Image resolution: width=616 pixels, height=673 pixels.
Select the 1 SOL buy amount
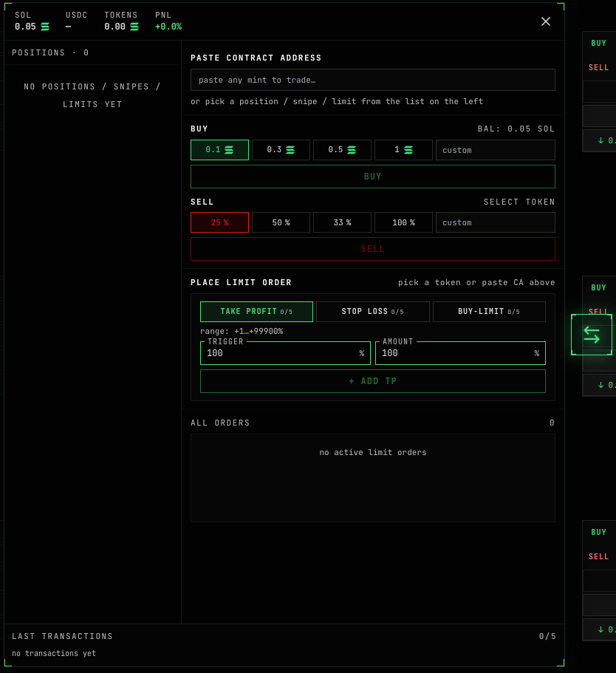click(x=403, y=150)
